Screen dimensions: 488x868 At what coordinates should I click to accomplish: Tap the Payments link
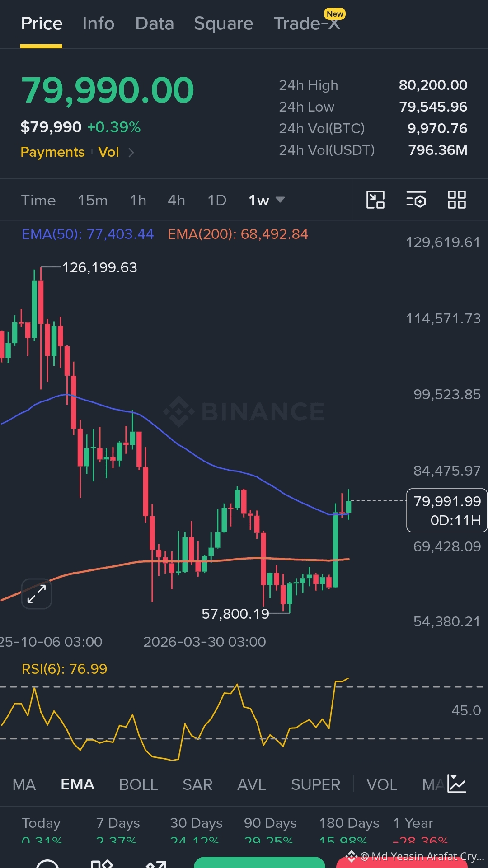pos(52,152)
